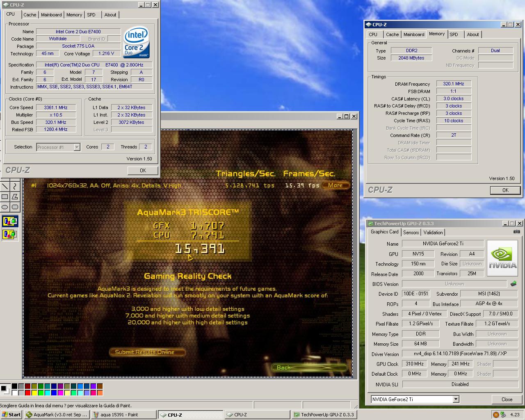
Task: Click the Name field Intel Core 2 Duo E7400
Action: tap(78, 32)
